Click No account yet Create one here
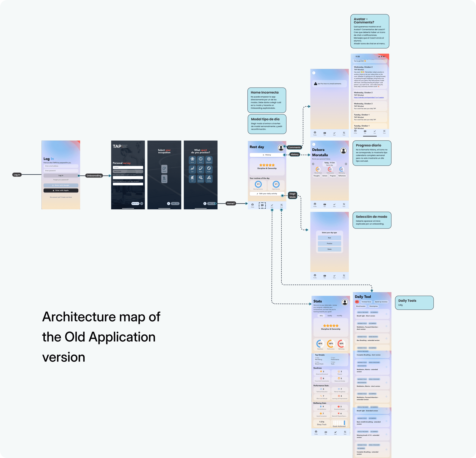Image resolution: width=476 pixels, height=458 pixels. point(61,197)
